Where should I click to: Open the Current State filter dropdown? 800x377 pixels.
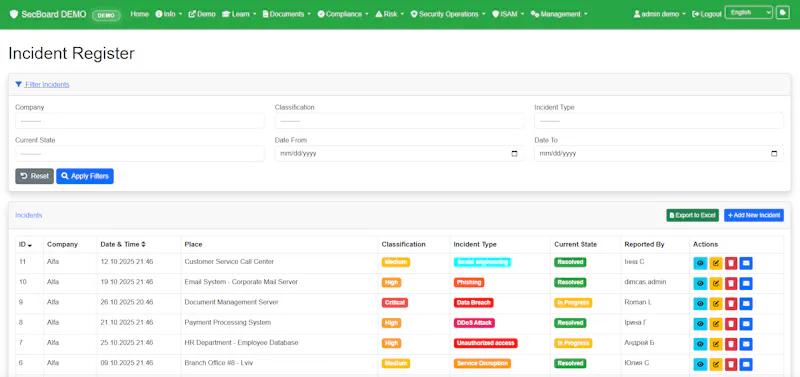(140, 154)
